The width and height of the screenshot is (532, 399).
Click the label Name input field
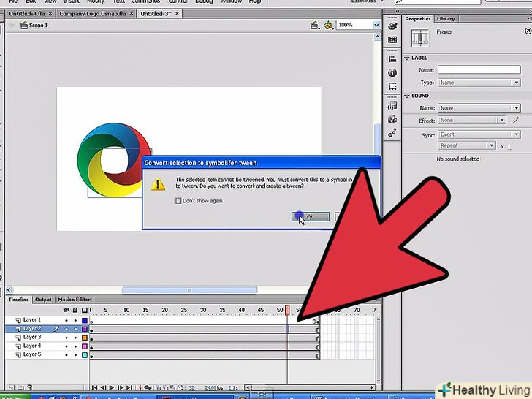(x=479, y=70)
